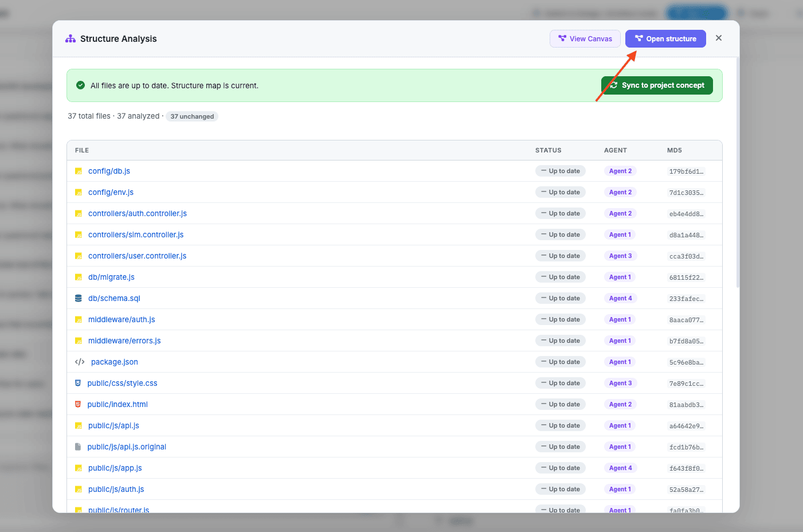This screenshot has height=532, width=803.
Task: Click the code icon beside package.json
Action: pos(80,362)
